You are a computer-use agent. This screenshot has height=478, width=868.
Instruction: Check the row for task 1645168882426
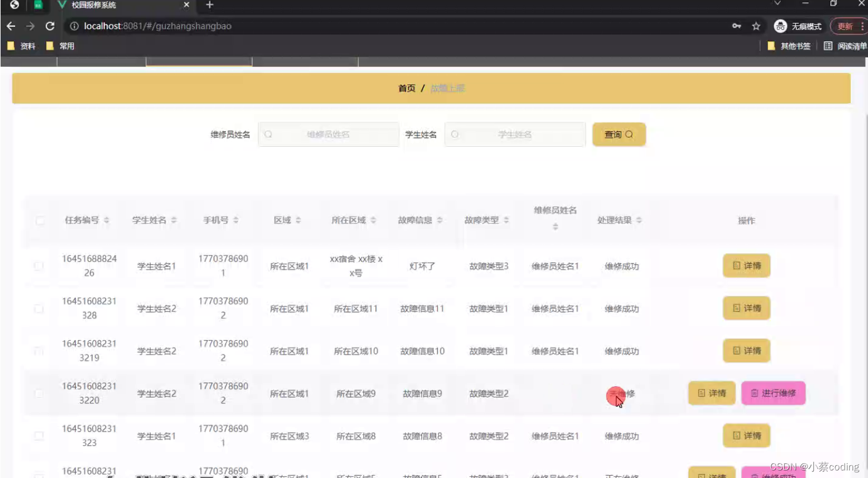(x=38, y=266)
